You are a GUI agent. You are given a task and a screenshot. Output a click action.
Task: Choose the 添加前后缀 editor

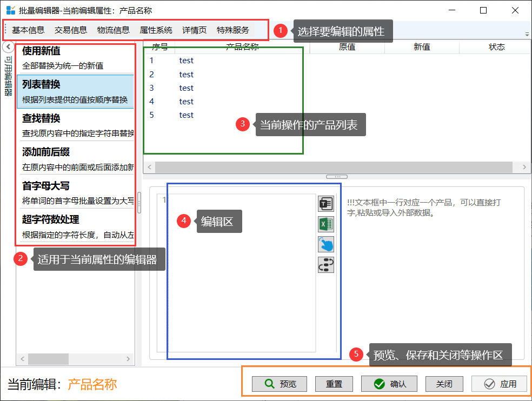pos(76,159)
